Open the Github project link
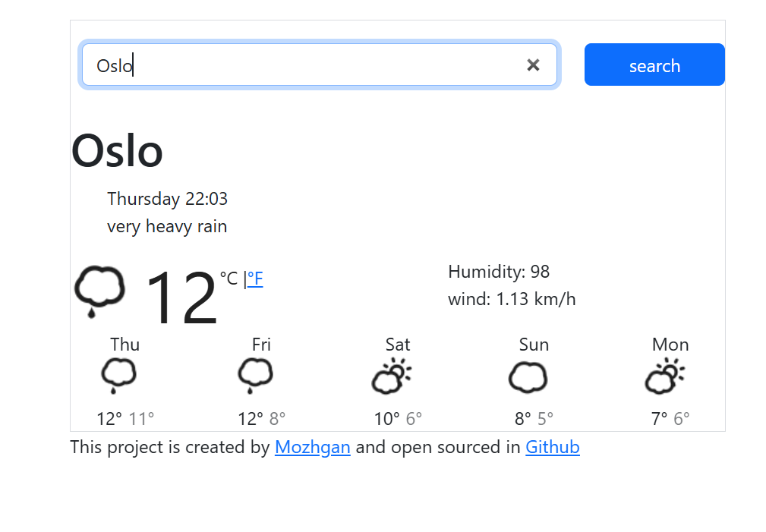766x532 pixels. 552,447
